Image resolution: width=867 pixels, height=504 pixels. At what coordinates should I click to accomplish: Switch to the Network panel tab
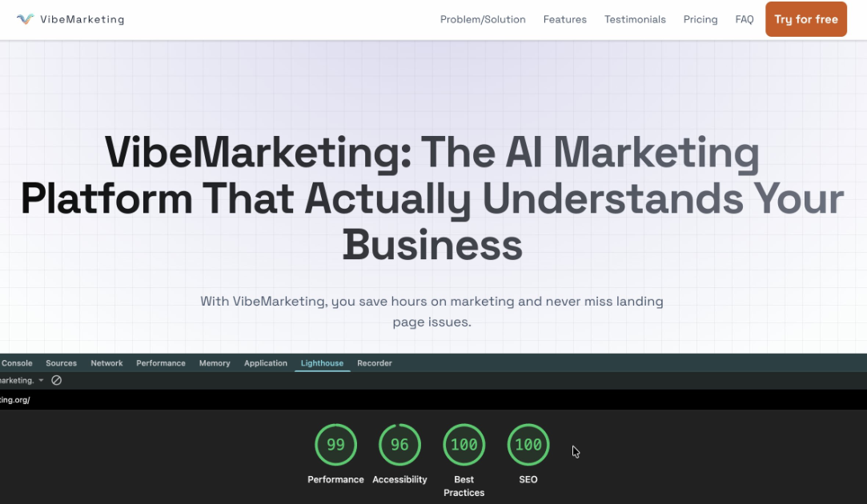106,363
